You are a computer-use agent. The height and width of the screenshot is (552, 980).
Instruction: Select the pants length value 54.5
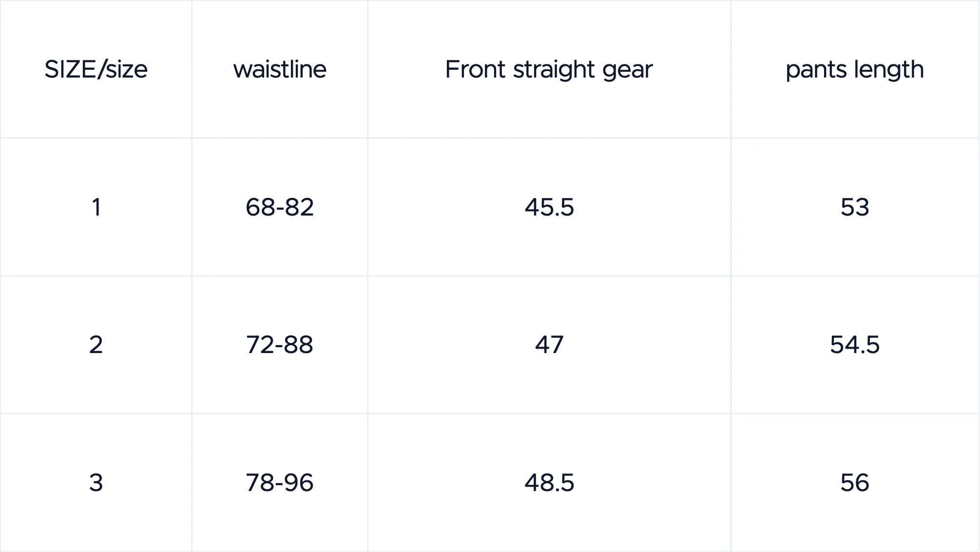pos(855,345)
